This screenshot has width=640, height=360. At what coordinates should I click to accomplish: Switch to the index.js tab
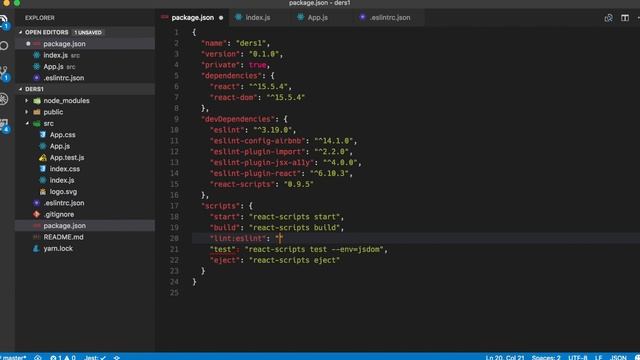click(258, 18)
